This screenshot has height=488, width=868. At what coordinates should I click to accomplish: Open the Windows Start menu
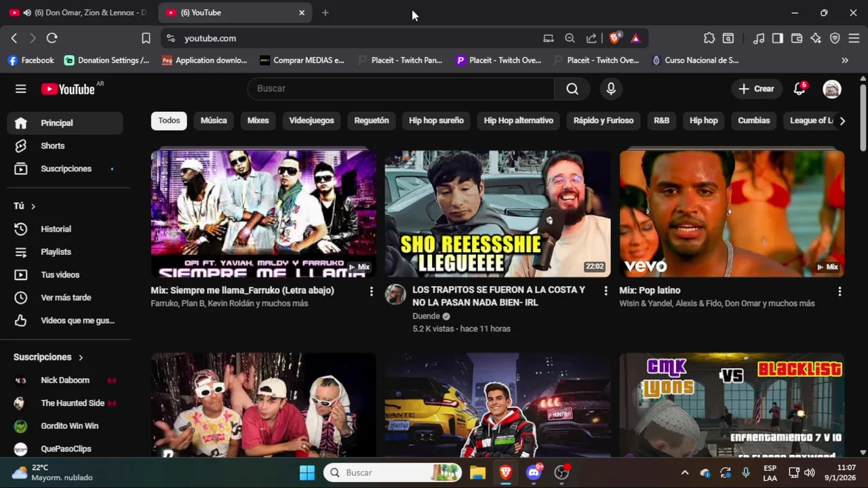pyautogui.click(x=307, y=472)
